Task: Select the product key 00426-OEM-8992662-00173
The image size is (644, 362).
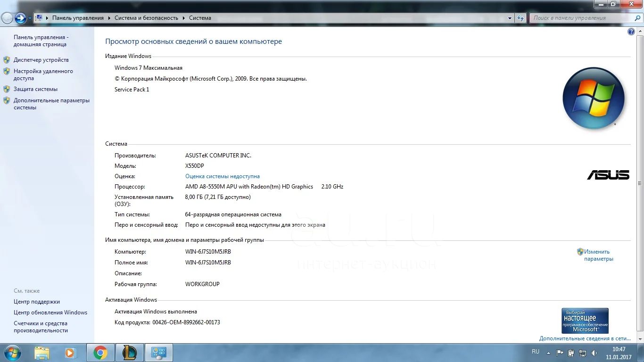Action: click(186, 322)
